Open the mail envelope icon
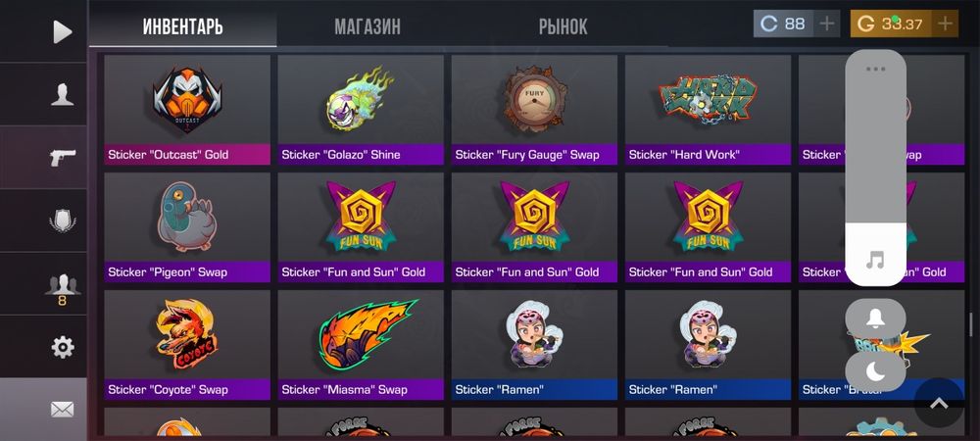The height and width of the screenshot is (441, 980). [x=62, y=409]
